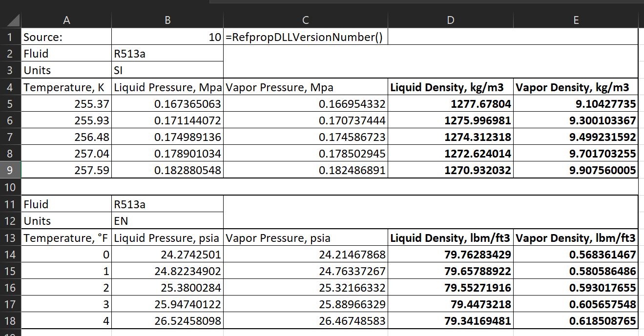
Task: Select column C header
Action: click(x=306, y=20)
